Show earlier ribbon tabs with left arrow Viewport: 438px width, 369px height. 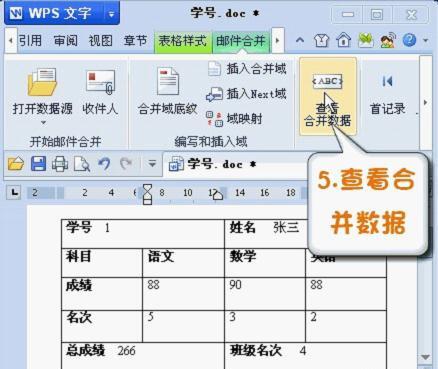pos(11,41)
